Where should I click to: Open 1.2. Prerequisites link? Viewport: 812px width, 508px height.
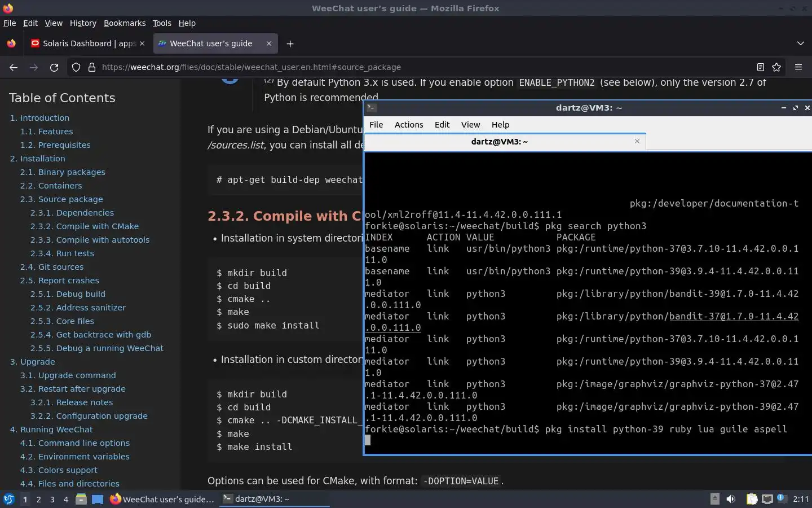click(x=55, y=145)
